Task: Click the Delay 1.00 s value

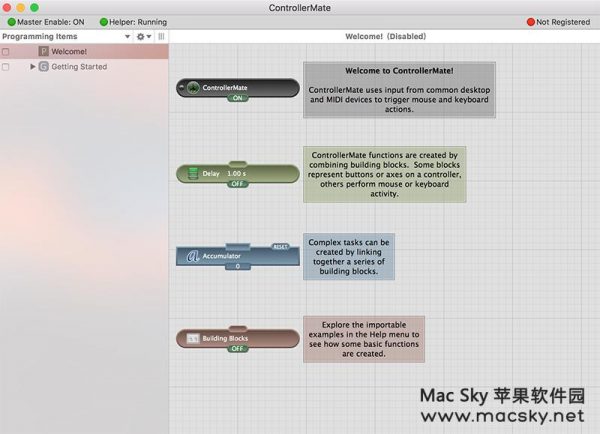Action: point(236,173)
